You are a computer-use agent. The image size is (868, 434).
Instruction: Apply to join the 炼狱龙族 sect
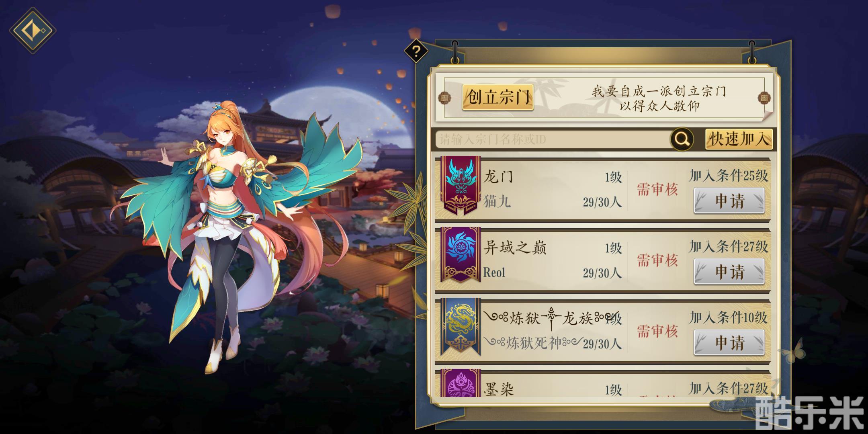[x=729, y=342]
